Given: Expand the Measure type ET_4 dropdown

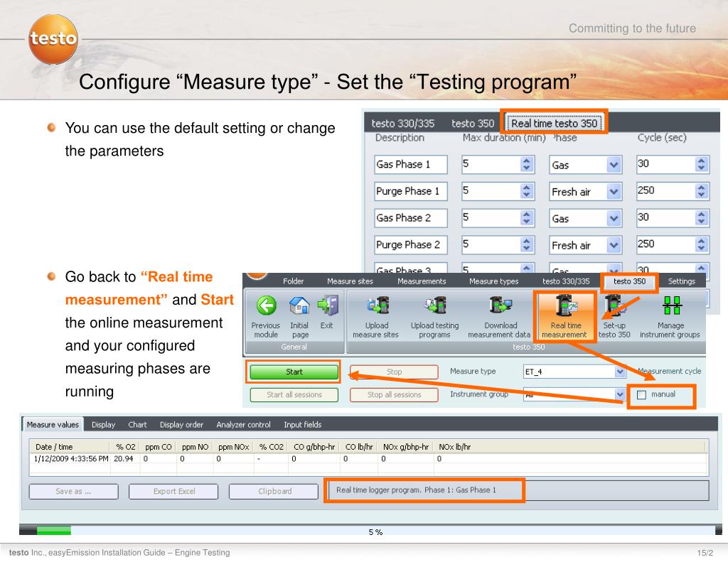Looking at the screenshot, I should (x=619, y=372).
